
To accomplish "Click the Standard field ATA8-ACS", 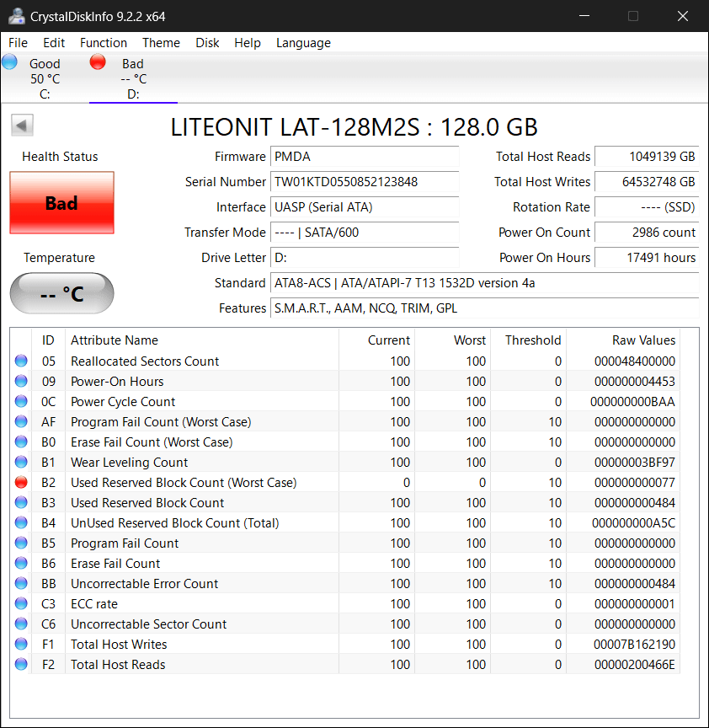I will [485, 283].
